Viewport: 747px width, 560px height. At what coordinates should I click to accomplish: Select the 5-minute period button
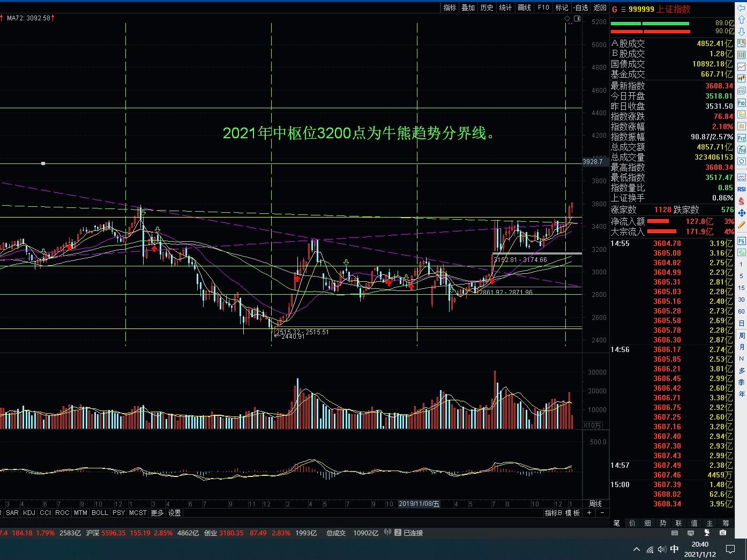point(742,276)
